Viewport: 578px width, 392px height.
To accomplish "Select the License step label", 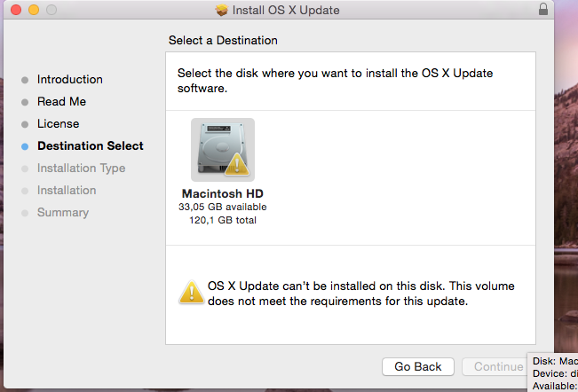I will [x=59, y=123].
